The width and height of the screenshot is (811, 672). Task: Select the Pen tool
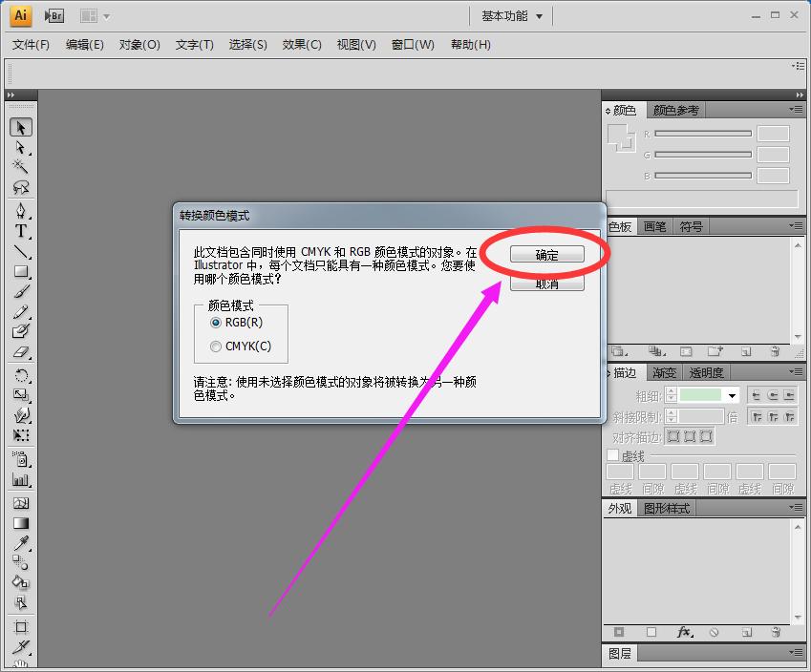[21, 211]
